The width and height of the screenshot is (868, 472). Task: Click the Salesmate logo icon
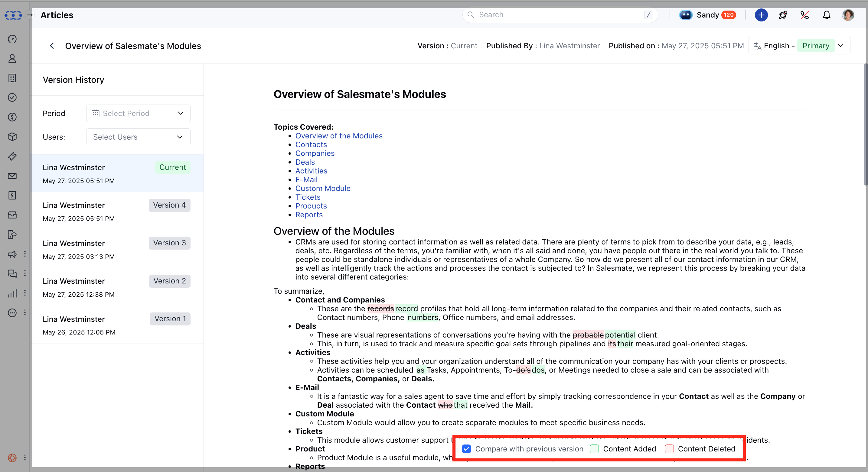click(13, 15)
